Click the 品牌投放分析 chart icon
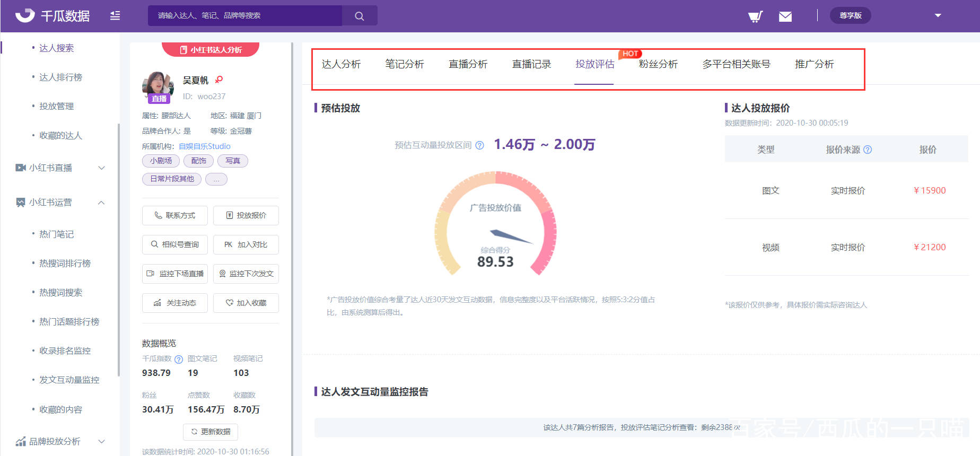 pos(21,442)
